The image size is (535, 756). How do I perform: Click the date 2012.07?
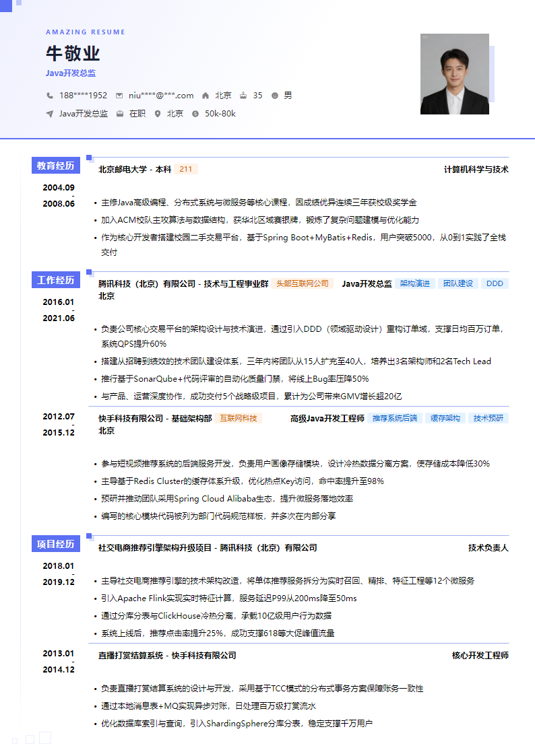coord(59,416)
